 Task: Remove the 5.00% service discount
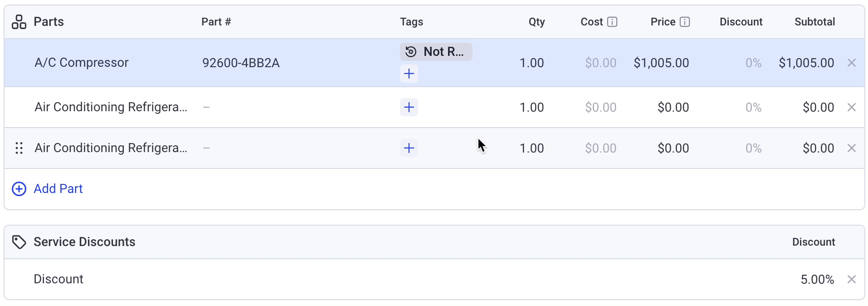pyautogui.click(x=852, y=279)
